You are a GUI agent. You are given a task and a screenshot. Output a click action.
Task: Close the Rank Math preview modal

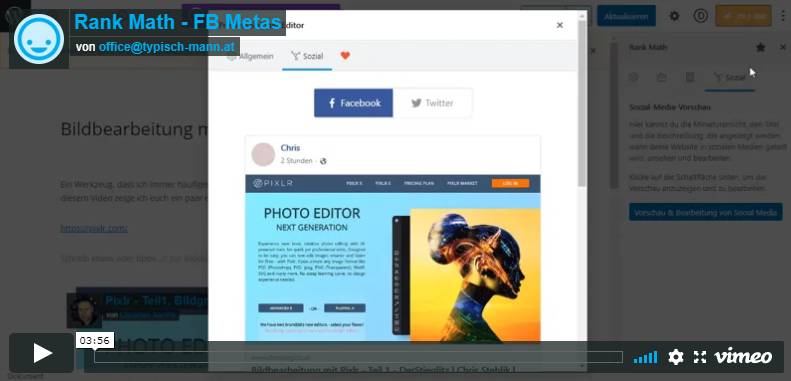click(559, 25)
